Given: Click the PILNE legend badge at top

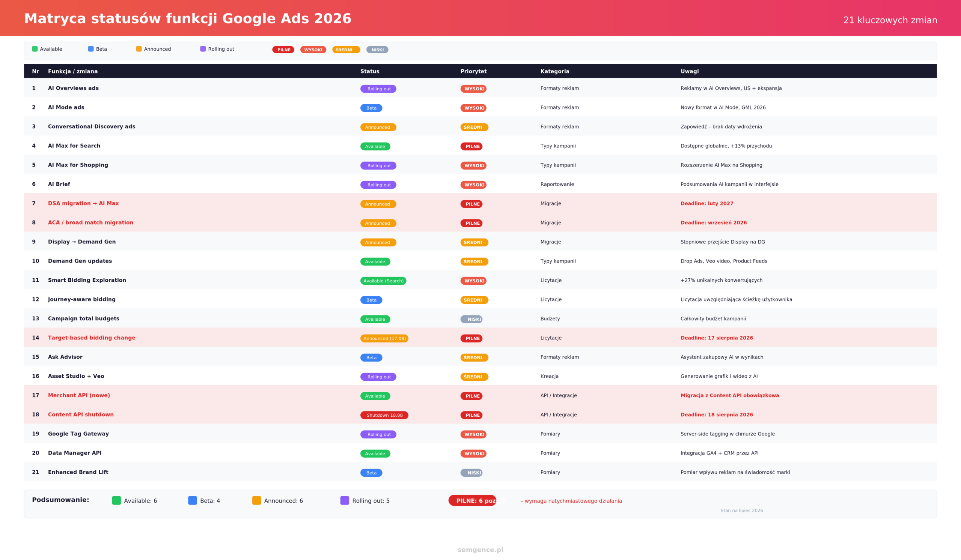Looking at the screenshot, I should [283, 50].
